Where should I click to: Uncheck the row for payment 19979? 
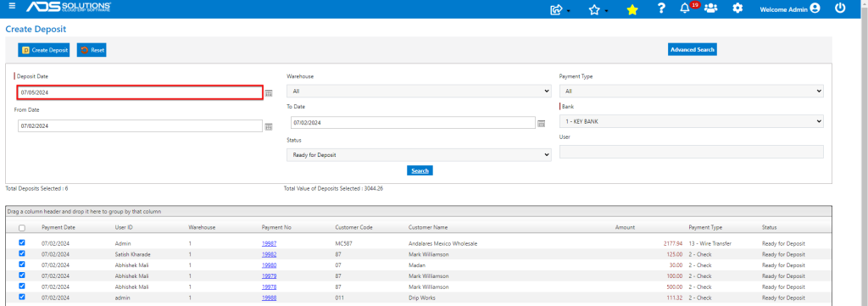click(x=21, y=275)
